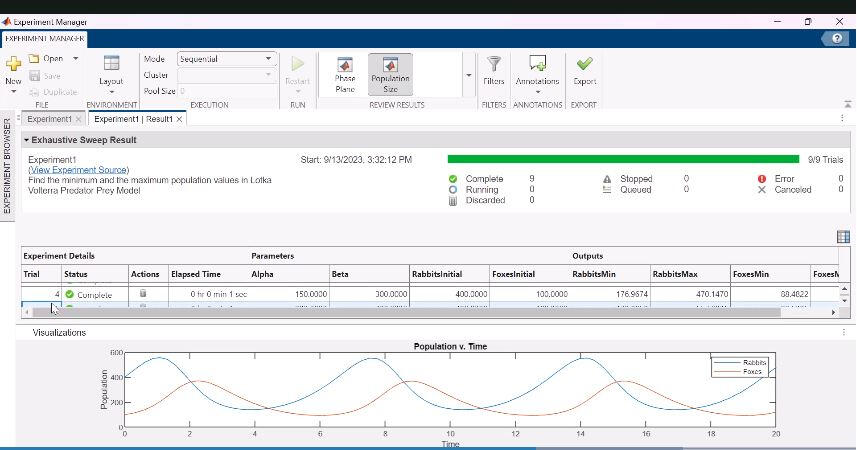Expand the Review Results gallery arrow
Image resolution: width=857 pixels, height=450 pixels.
click(468, 76)
